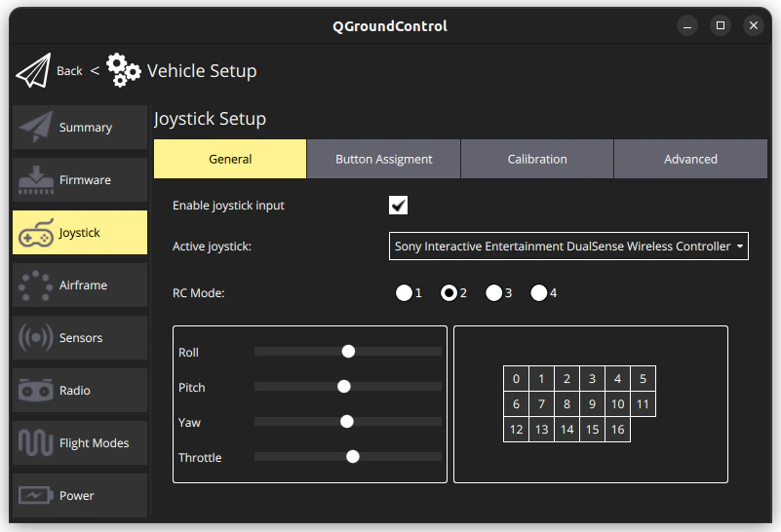The height and width of the screenshot is (532, 781).
Task: Click the Sensors signal icon
Action: point(35,337)
